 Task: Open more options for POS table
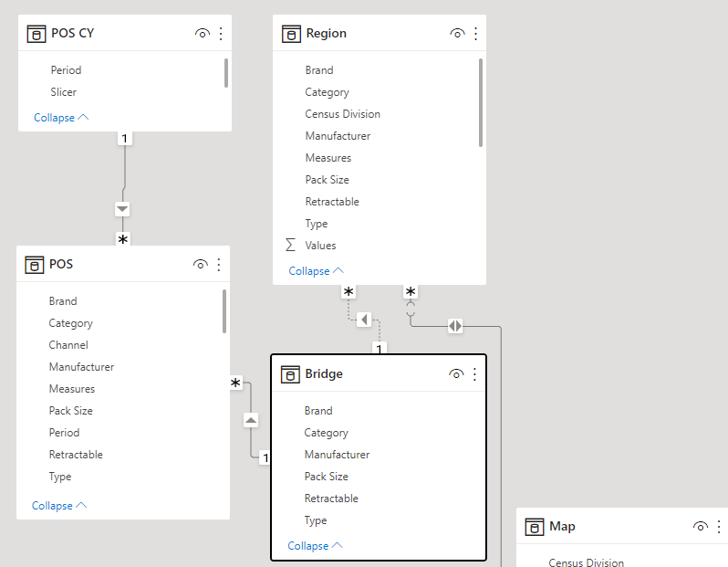point(219,265)
